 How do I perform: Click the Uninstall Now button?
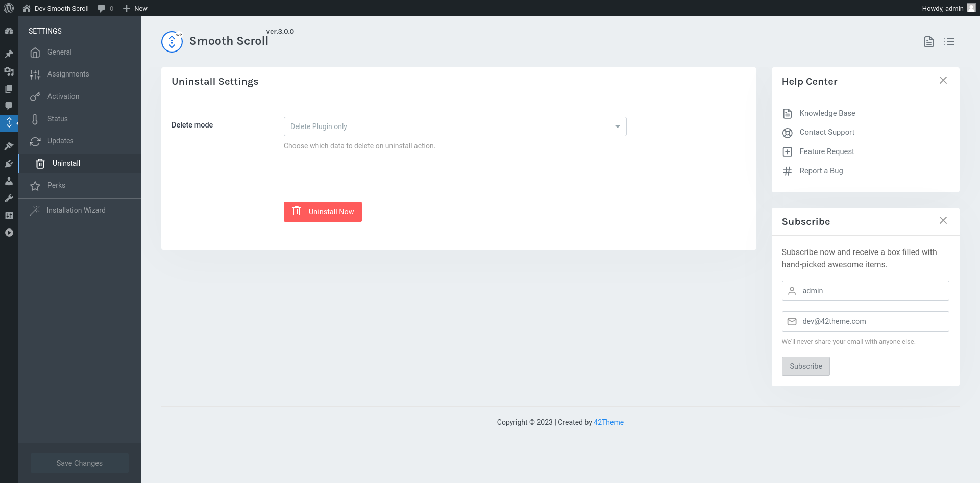pos(323,212)
